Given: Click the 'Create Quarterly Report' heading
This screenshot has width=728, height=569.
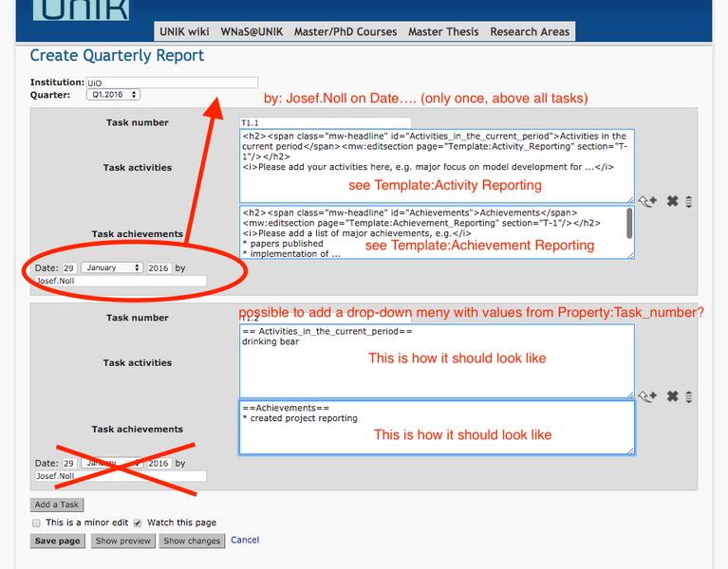Looking at the screenshot, I should click(117, 55).
